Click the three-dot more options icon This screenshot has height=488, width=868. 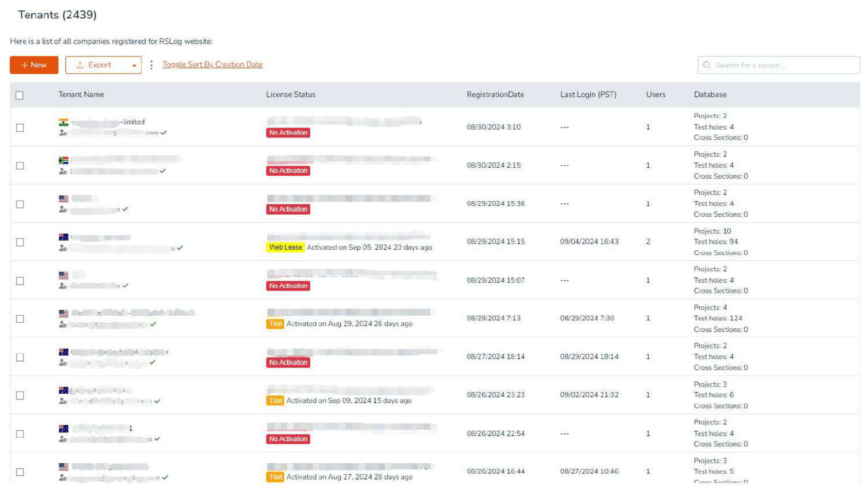[x=151, y=65]
